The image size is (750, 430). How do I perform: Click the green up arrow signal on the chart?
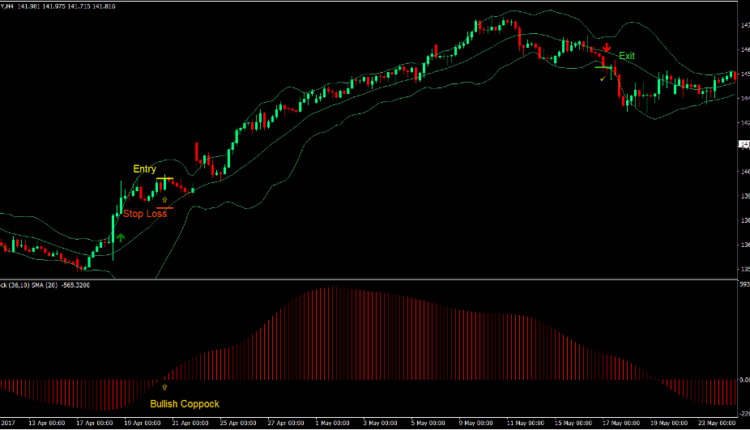[121, 238]
